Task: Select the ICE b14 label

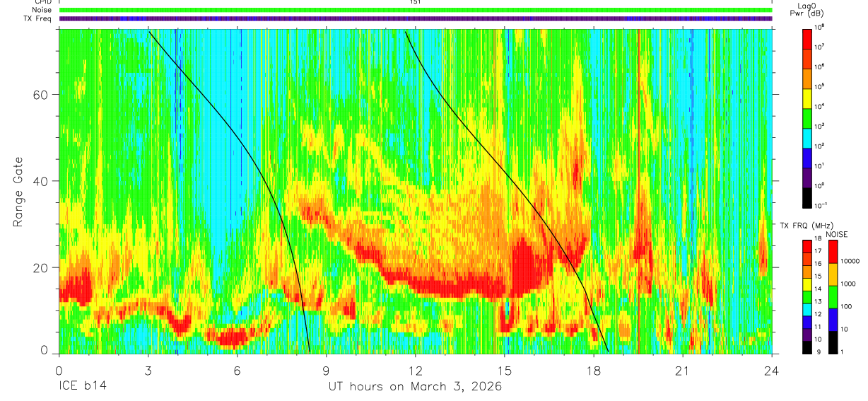Action: (x=81, y=387)
